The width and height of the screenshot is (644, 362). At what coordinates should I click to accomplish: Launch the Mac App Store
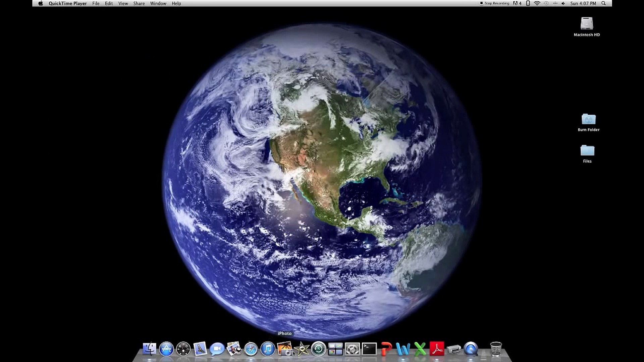pos(166,349)
